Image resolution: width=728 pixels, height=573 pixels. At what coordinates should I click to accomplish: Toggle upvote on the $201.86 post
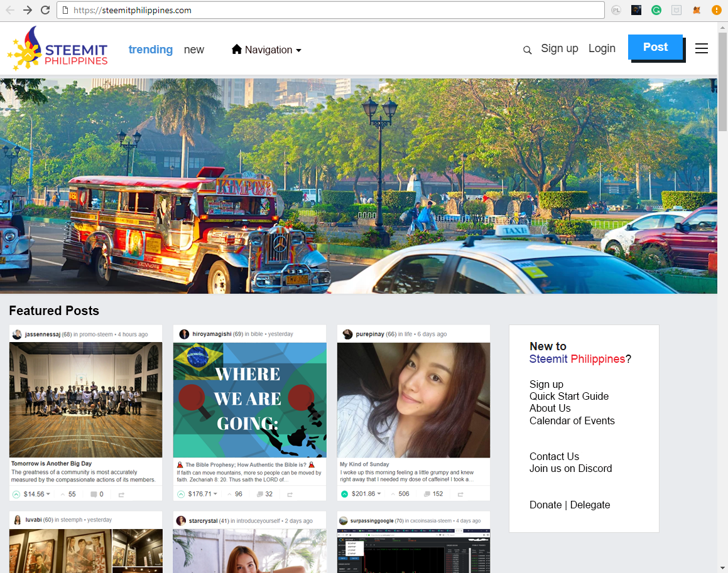click(x=344, y=494)
